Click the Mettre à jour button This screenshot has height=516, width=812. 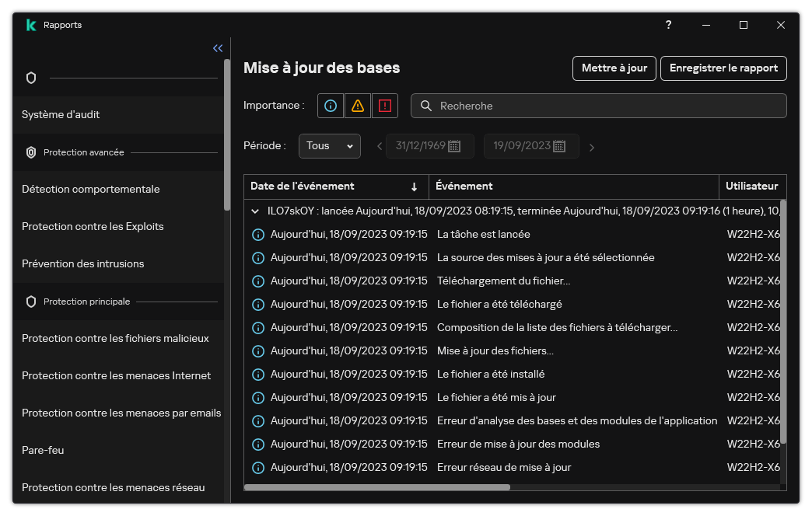[614, 68]
